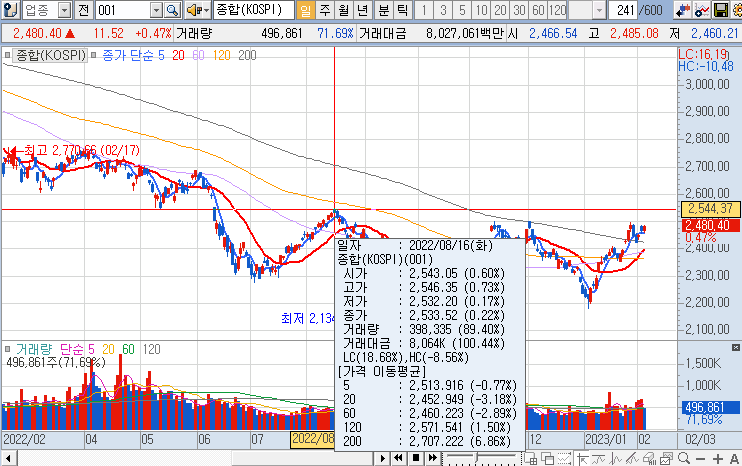The width and height of the screenshot is (742, 466).
Task: Select the crosshair cursor tool icon
Action: pyautogui.click(x=583, y=458)
